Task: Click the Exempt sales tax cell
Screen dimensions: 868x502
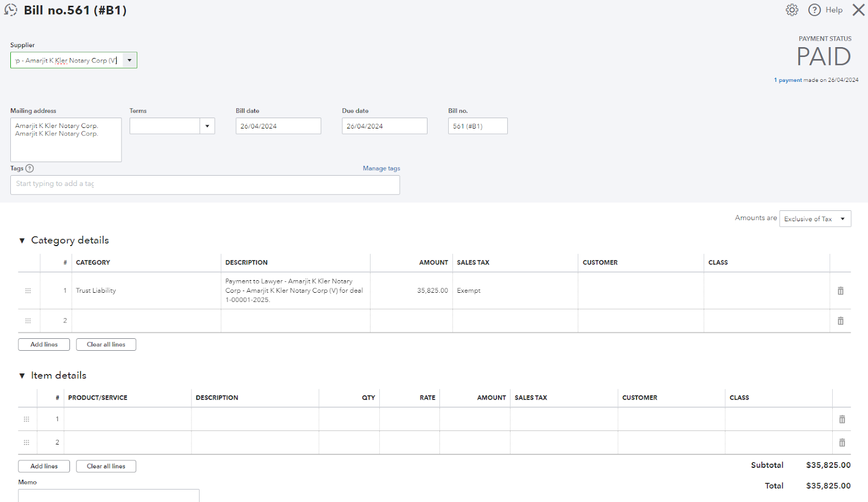Action: [515, 291]
